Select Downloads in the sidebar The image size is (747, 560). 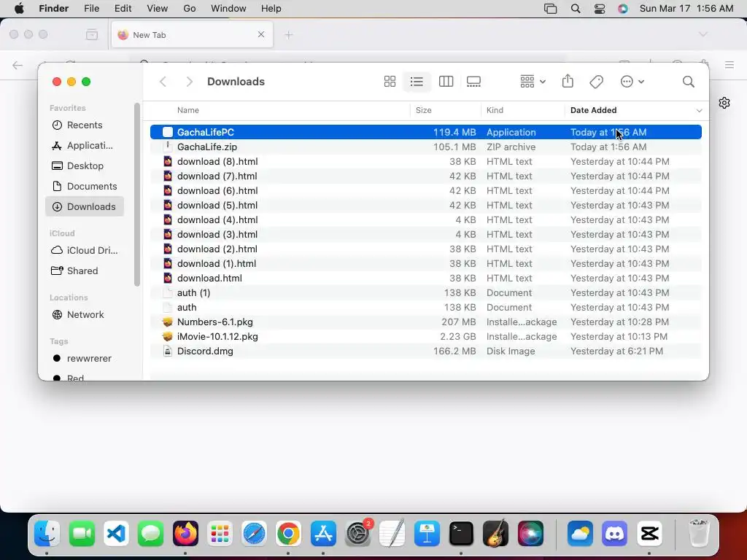[x=85, y=206]
